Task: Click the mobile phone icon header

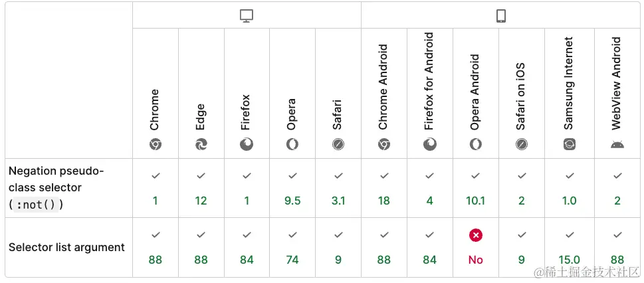Action: click(500, 16)
